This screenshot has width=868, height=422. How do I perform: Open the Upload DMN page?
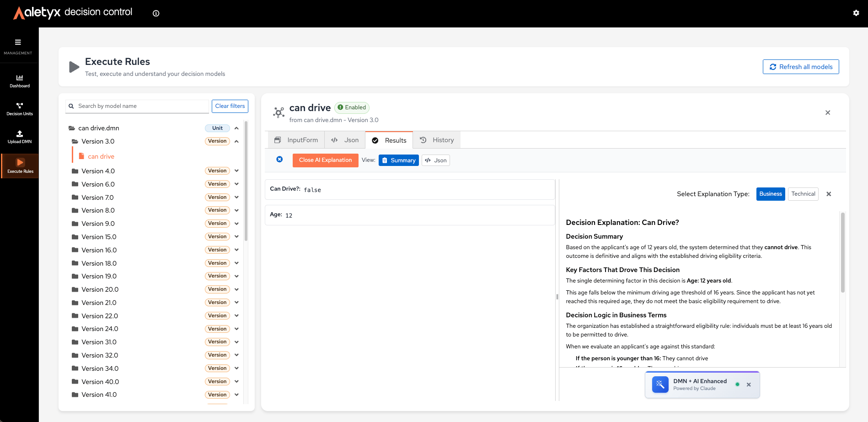[20, 137]
